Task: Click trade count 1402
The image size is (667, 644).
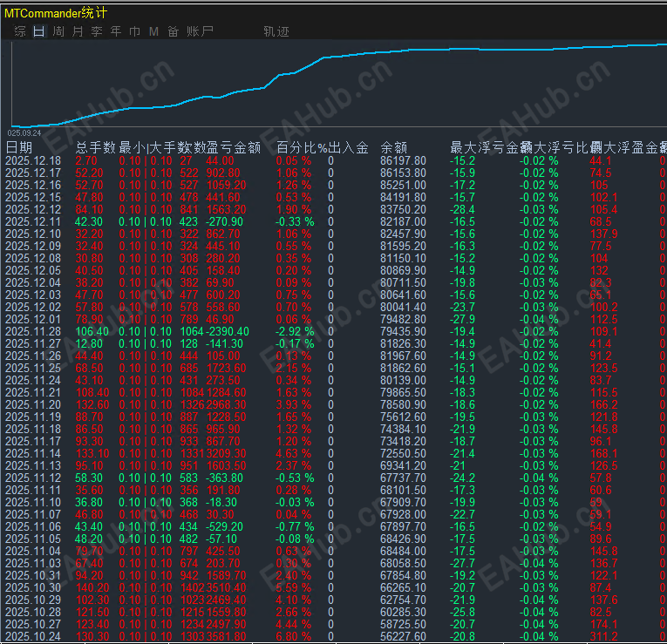Action: 192,588
